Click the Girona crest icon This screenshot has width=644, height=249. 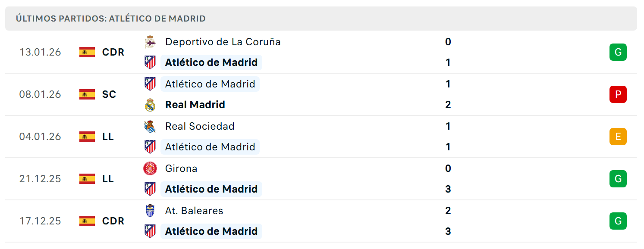point(150,168)
